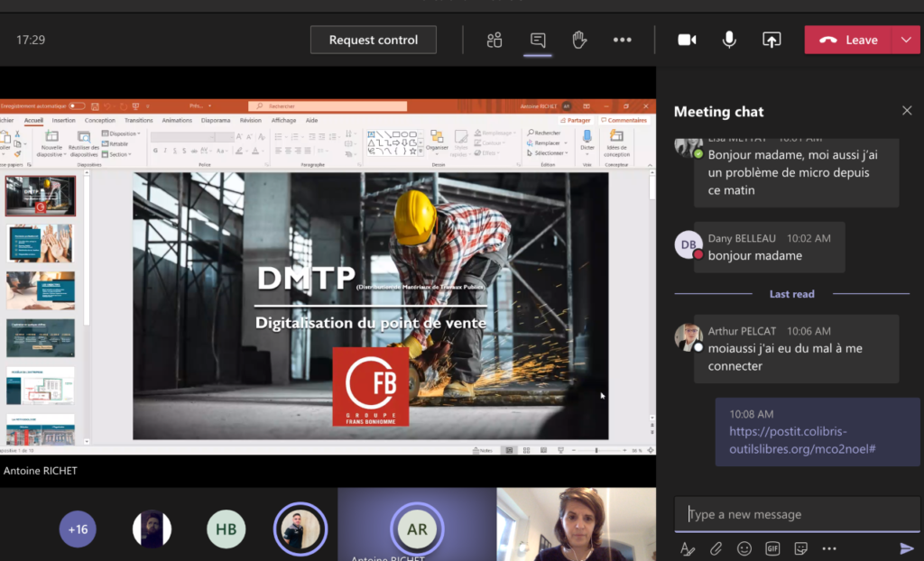Screen dimensions: 924x561
Task: Click the Save icon in PowerPoint title bar
Action: click(x=95, y=106)
